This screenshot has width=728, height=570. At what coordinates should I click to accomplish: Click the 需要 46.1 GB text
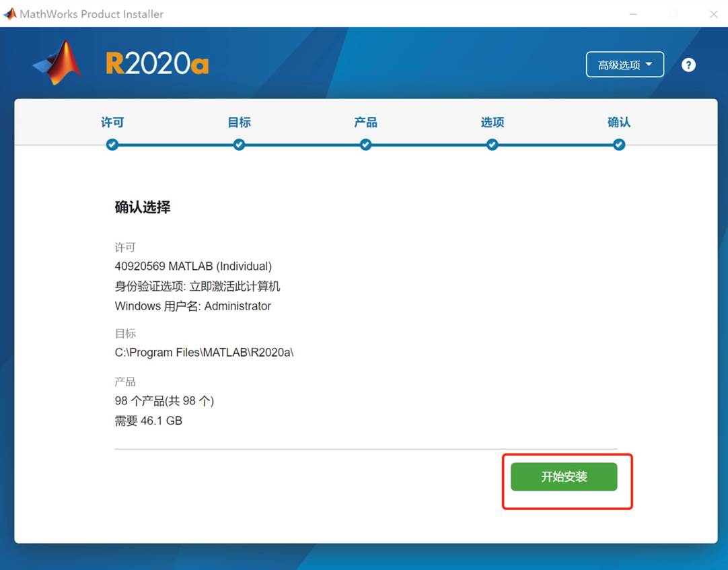[149, 421]
